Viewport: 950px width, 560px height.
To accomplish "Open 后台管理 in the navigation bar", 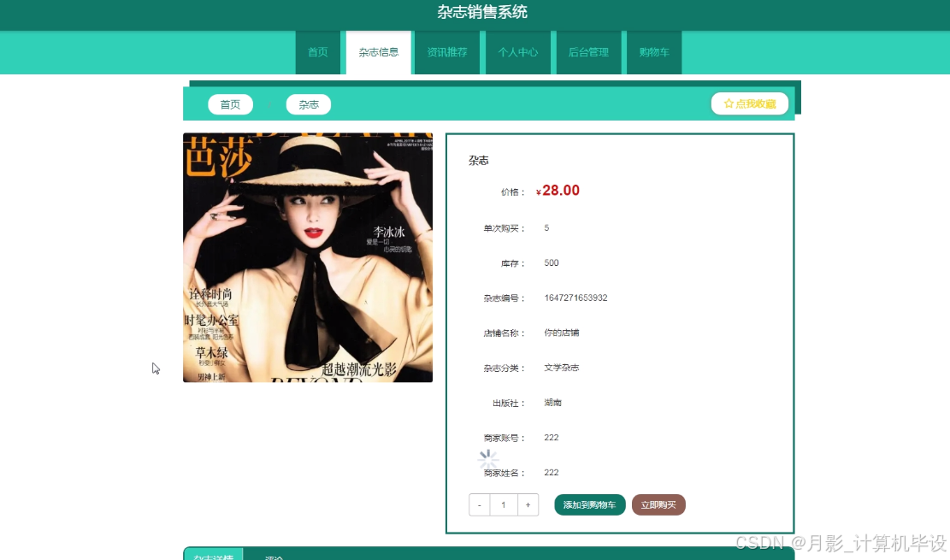I will coord(588,52).
